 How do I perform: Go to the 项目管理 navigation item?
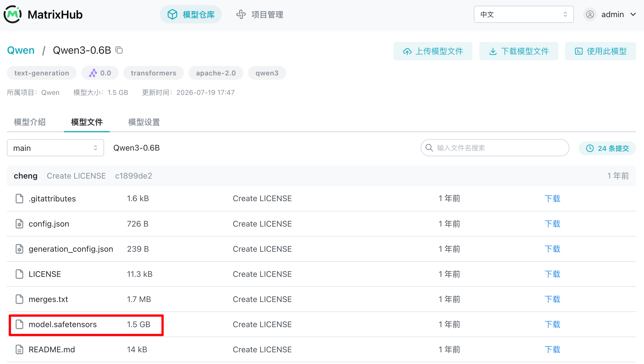click(259, 14)
